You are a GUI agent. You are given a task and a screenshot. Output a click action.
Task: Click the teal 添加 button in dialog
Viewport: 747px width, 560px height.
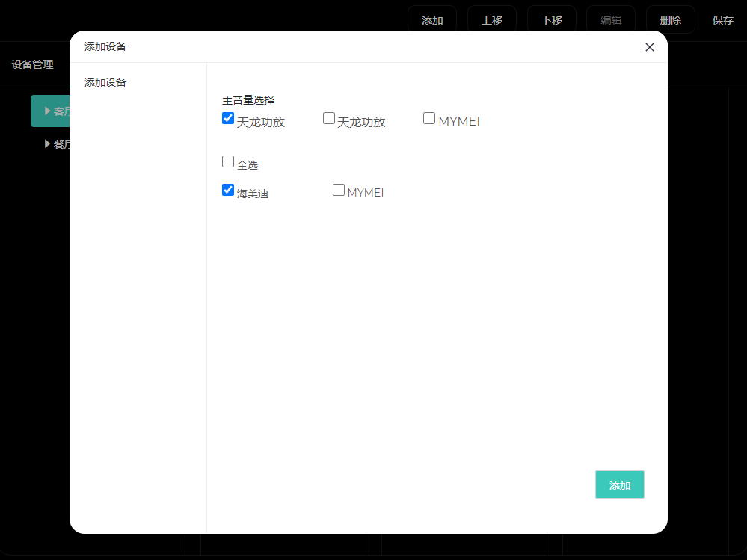(x=619, y=484)
